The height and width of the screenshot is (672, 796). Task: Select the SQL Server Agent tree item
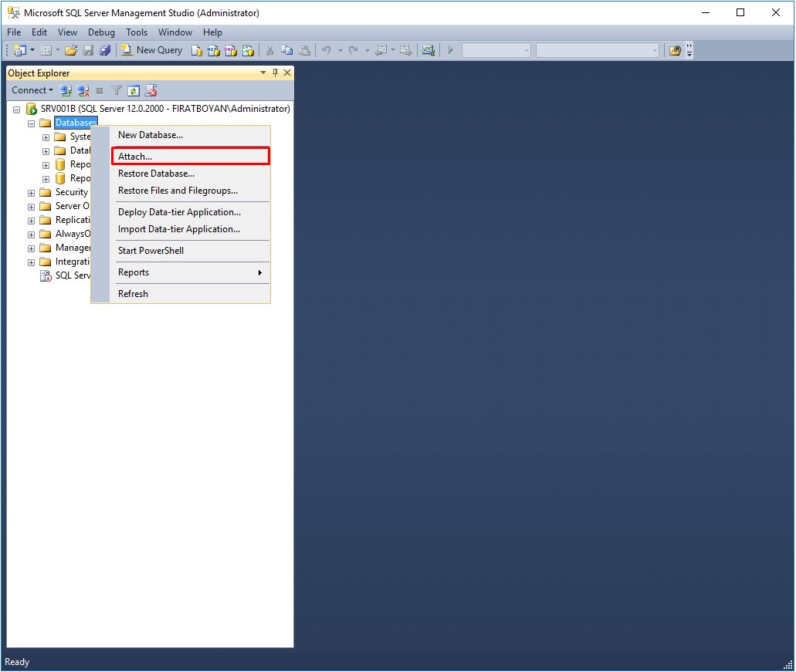73,275
